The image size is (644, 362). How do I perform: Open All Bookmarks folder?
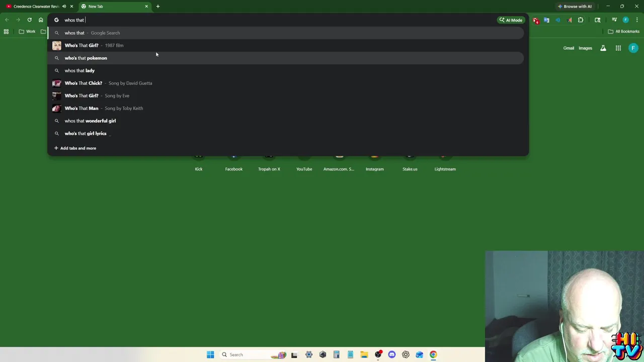[623, 32]
